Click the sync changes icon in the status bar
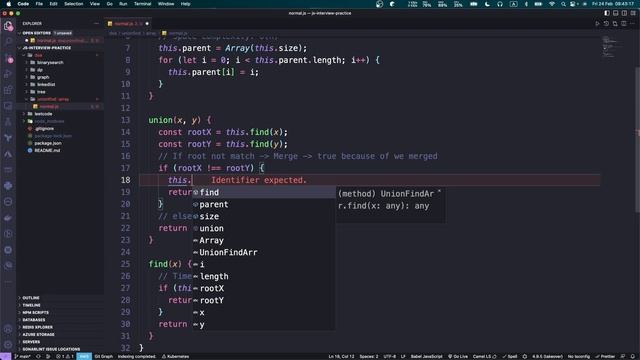640x360 pixels. click(38, 356)
